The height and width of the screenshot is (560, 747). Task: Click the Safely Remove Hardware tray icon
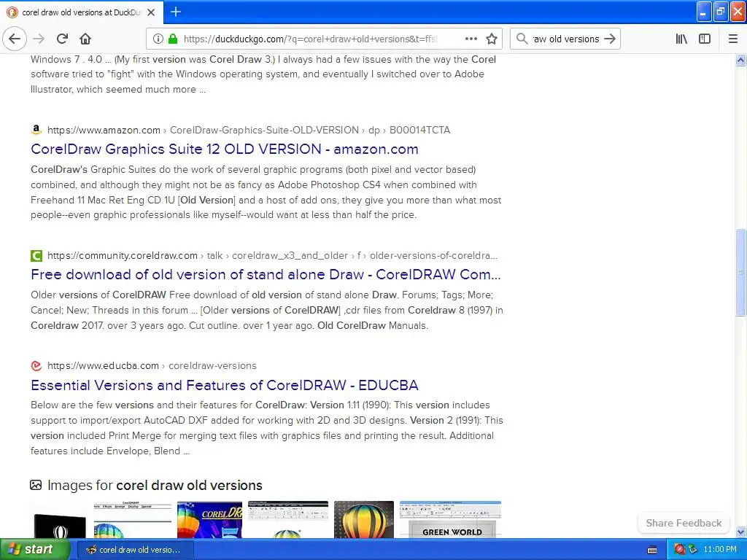692,550
